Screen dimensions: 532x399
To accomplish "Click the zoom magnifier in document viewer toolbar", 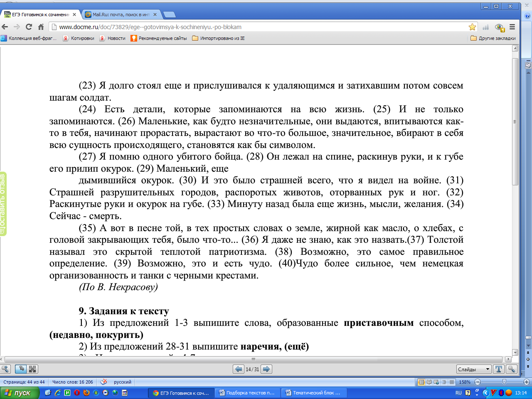I will [x=5, y=369].
